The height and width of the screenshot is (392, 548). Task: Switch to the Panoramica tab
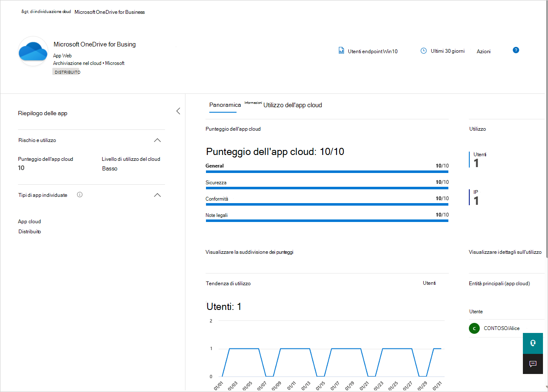225,105
